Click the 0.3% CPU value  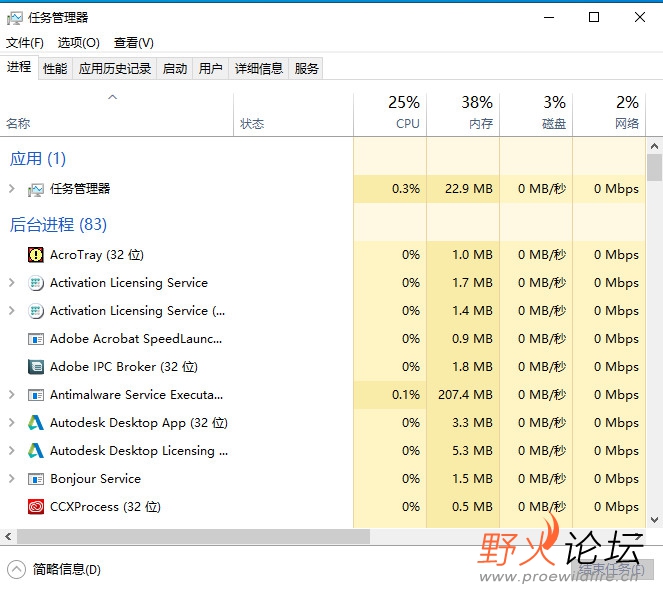click(x=406, y=189)
